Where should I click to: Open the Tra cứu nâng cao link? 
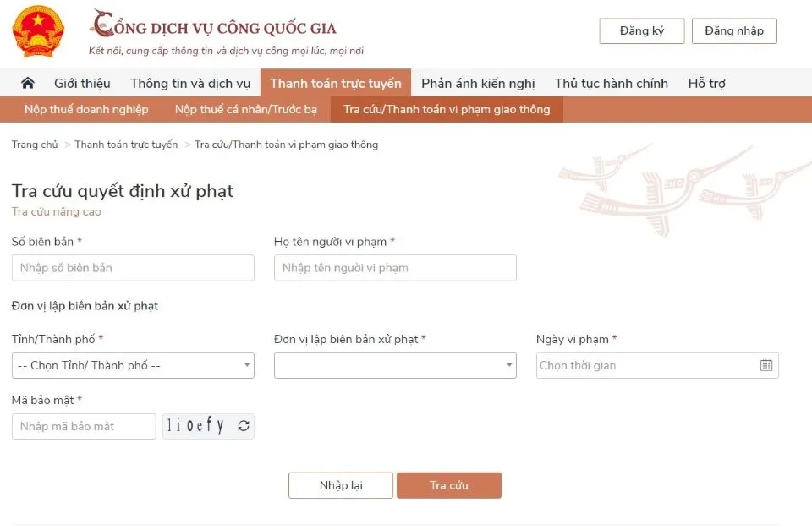tap(55, 211)
